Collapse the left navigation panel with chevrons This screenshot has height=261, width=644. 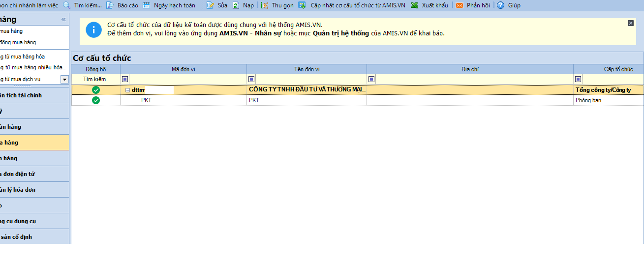pos(63,20)
